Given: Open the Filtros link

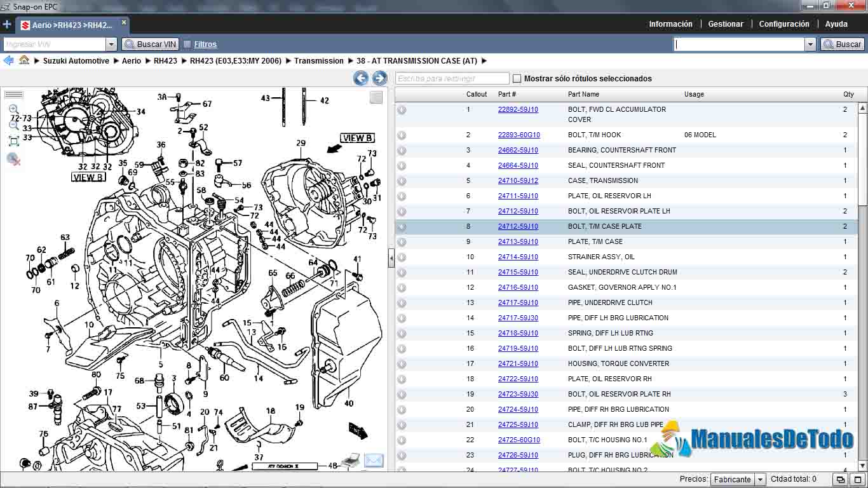Looking at the screenshot, I should coord(205,44).
